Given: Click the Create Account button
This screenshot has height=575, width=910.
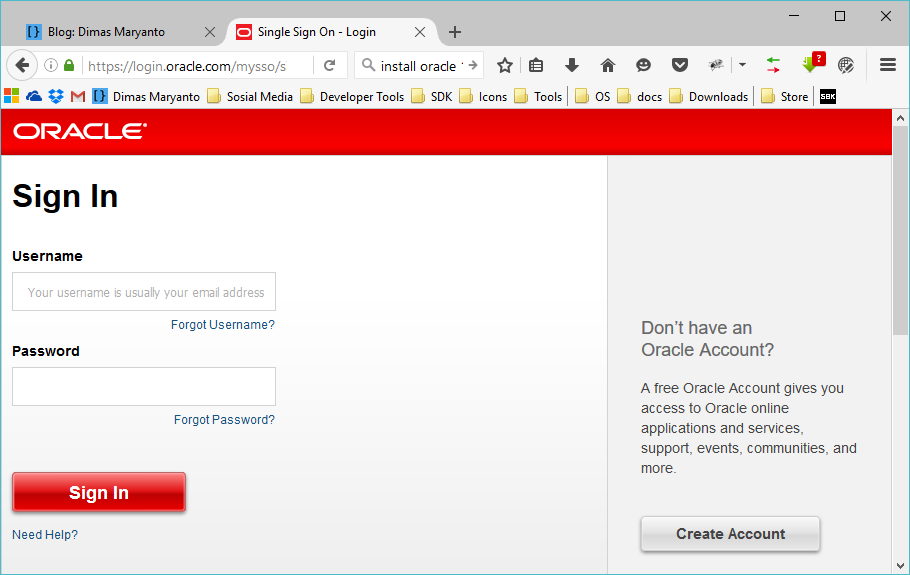Looking at the screenshot, I should [730, 534].
